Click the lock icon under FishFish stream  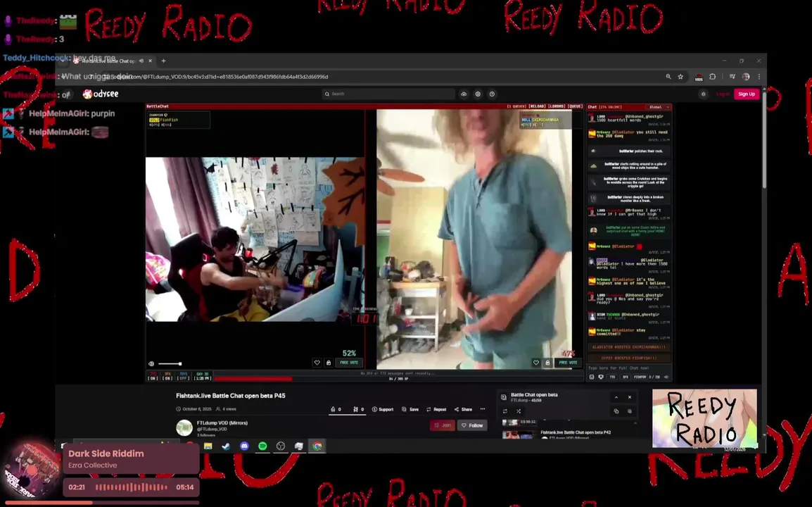pyautogui.click(x=329, y=363)
